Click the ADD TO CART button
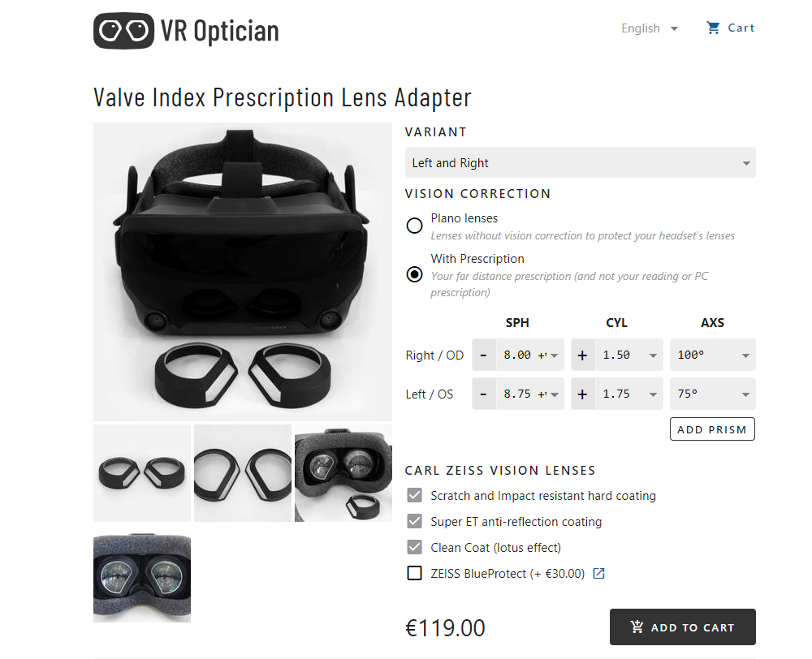 (x=683, y=627)
